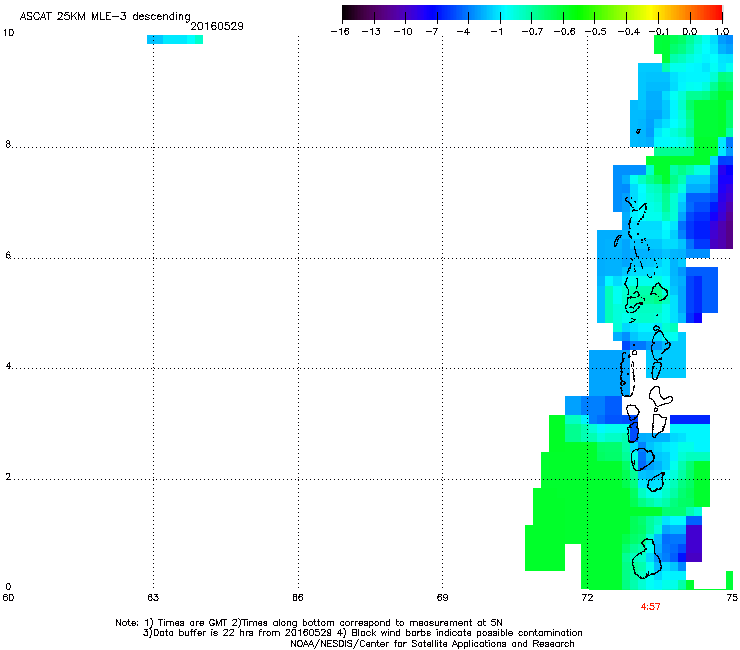Click the color bar label -0.5
The height and width of the screenshot is (650, 740).
(596, 32)
